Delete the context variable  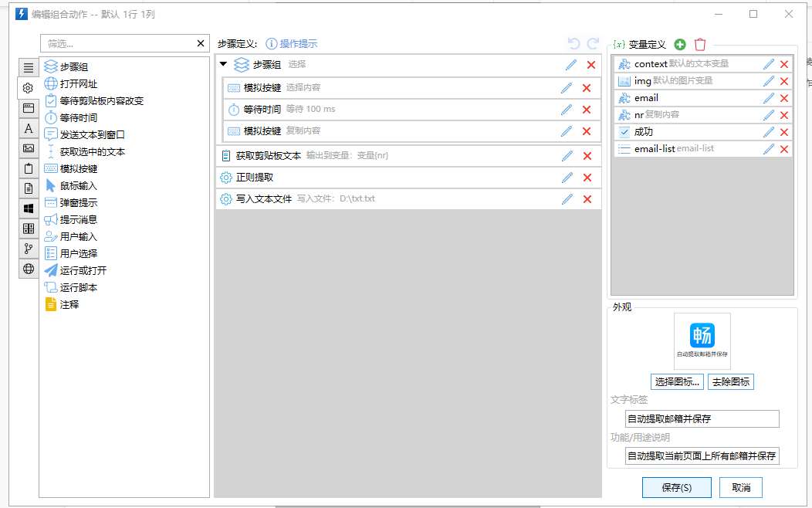click(784, 64)
